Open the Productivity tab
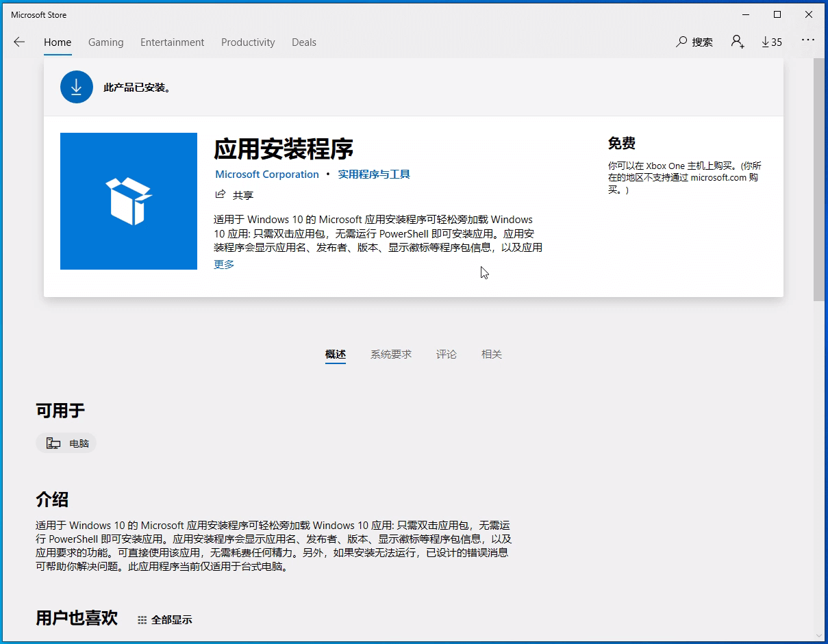The image size is (828, 644). click(248, 42)
